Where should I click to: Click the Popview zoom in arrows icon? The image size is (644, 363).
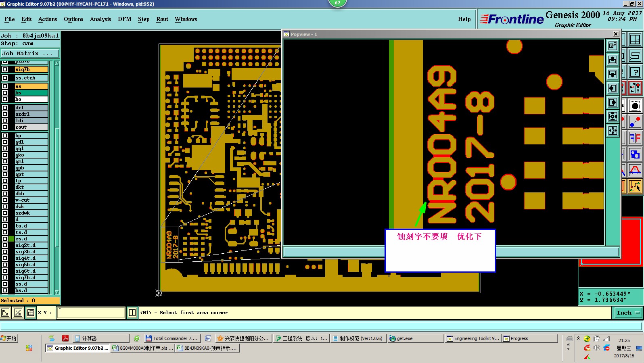coord(613,117)
